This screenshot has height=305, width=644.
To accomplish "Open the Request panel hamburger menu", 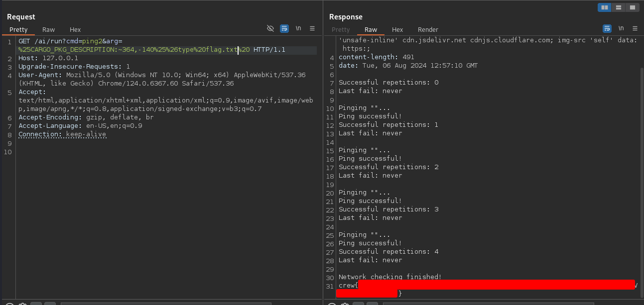I will [312, 28].
